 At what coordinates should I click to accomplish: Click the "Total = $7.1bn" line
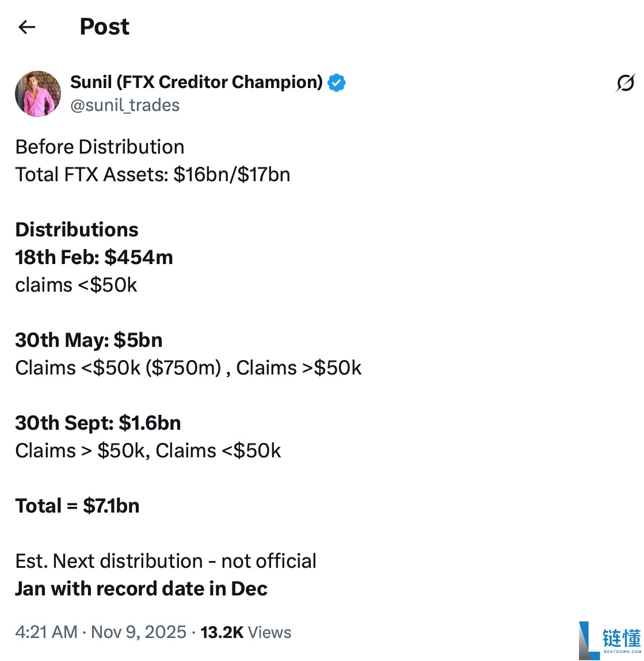click(77, 506)
